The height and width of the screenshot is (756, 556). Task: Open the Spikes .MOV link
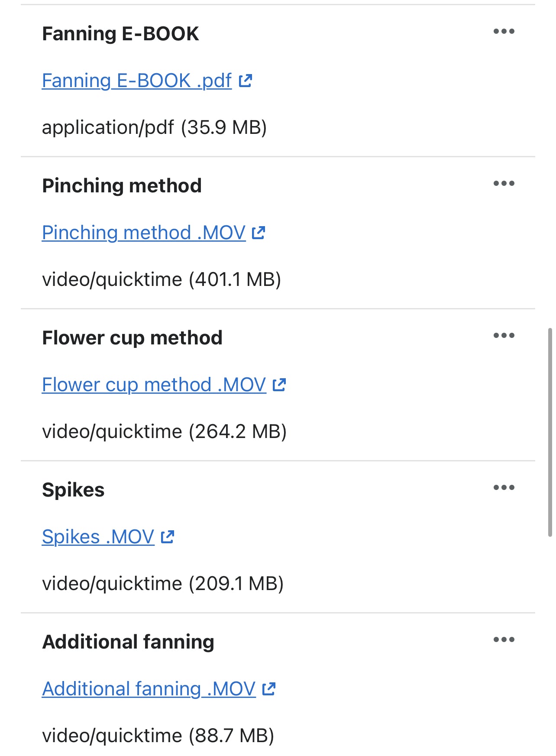tap(98, 537)
